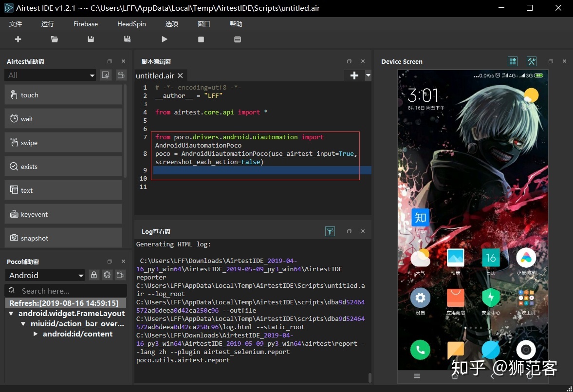Screen dimensions: 573x392
Task: Click the Airtest screen-capture record icon
Action: coord(106,75)
